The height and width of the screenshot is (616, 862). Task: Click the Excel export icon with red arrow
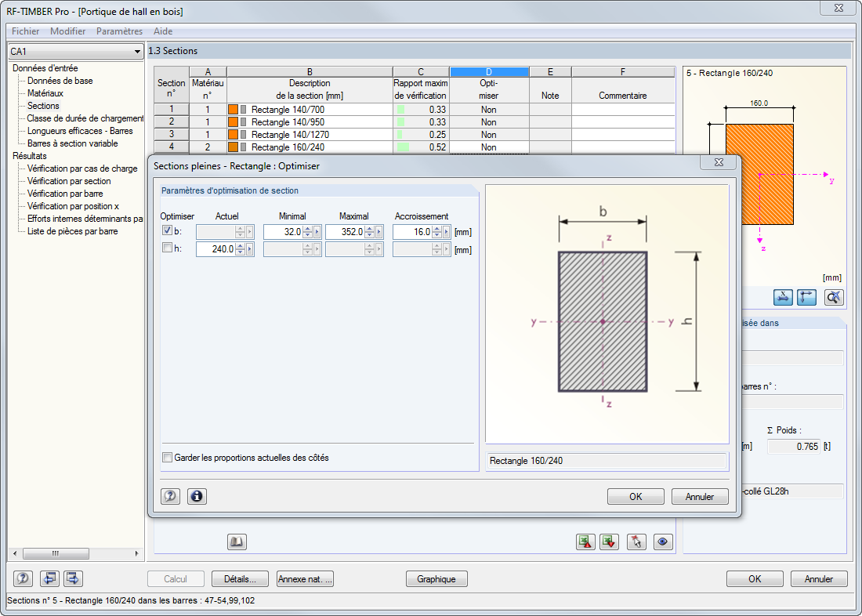(x=585, y=542)
